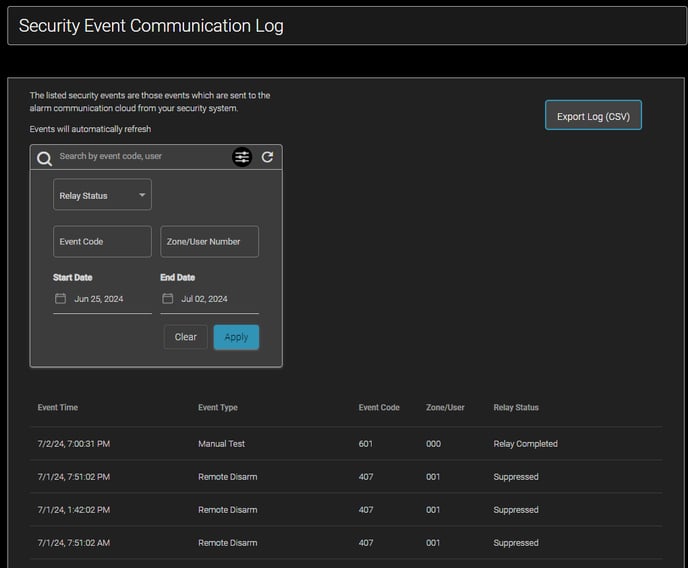The width and height of the screenshot is (688, 568).
Task: Click the End Date label
Action: (x=177, y=277)
